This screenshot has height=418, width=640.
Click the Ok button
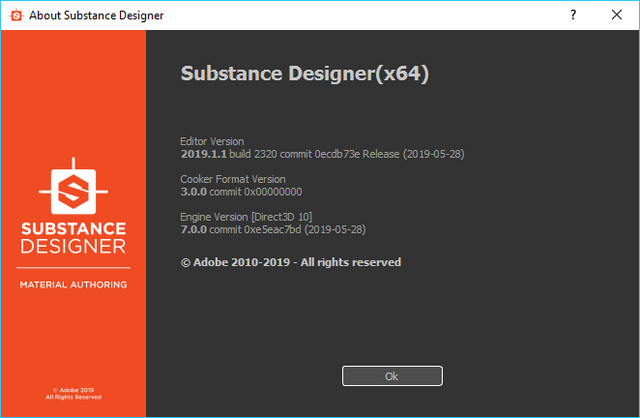click(392, 376)
